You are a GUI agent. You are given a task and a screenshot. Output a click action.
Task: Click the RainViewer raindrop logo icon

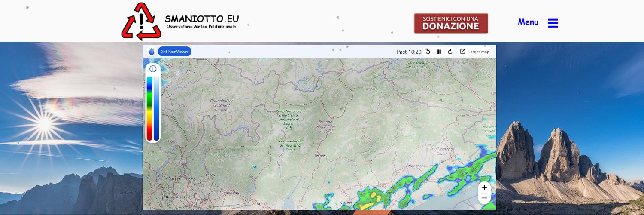pos(152,52)
